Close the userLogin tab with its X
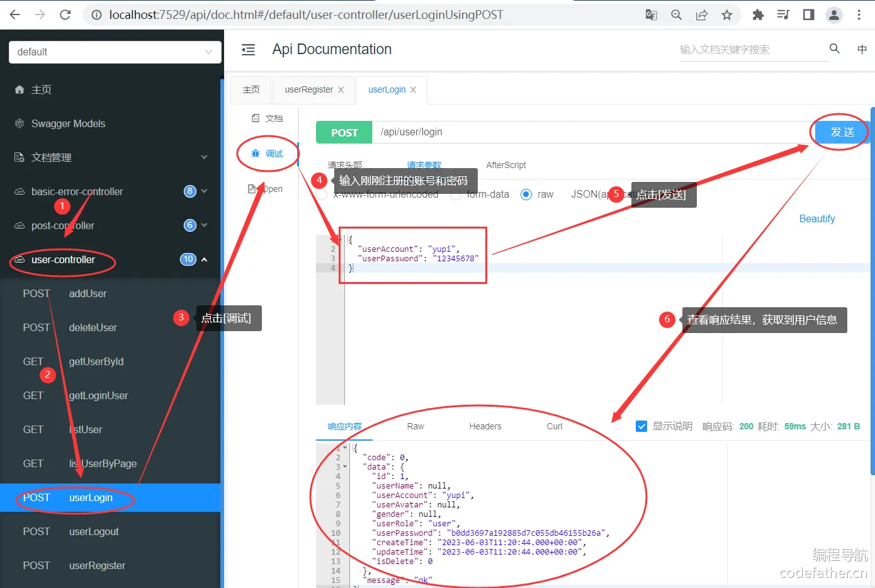The width and height of the screenshot is (875, 588). 413,90
